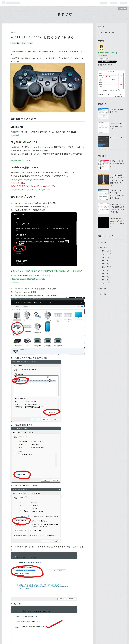
Task: Open latest article GoPro6をお試しで使わせてもらったら
Action: pos(117,223)
